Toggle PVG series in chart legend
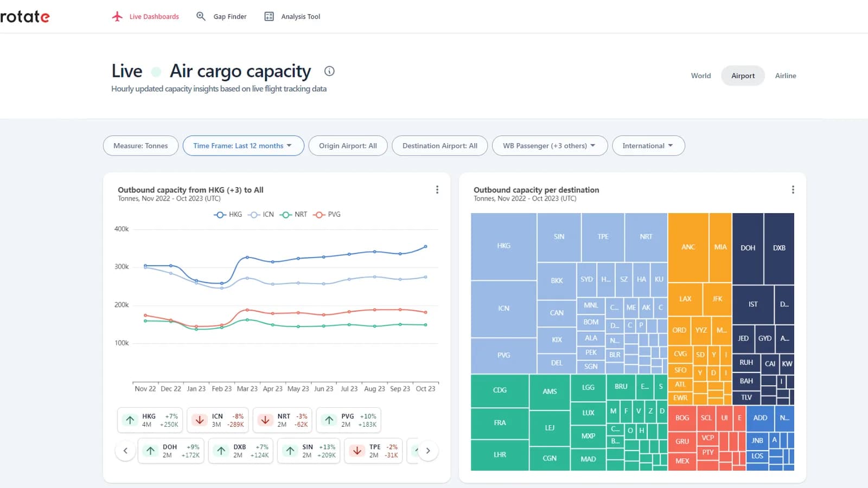Image resolution: width=868 pixels, height=488 pixels. coord(327,215)
